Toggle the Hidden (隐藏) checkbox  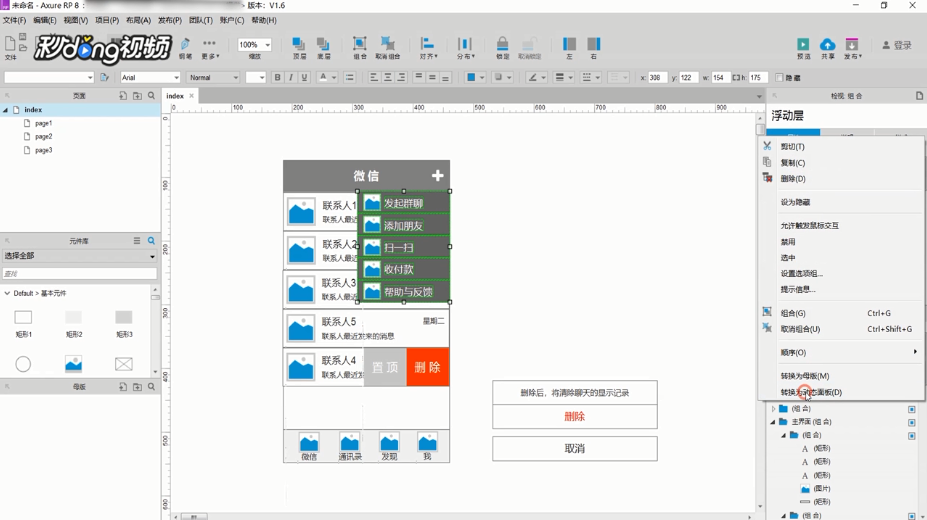pyautogui.click(x=779, y=77)
